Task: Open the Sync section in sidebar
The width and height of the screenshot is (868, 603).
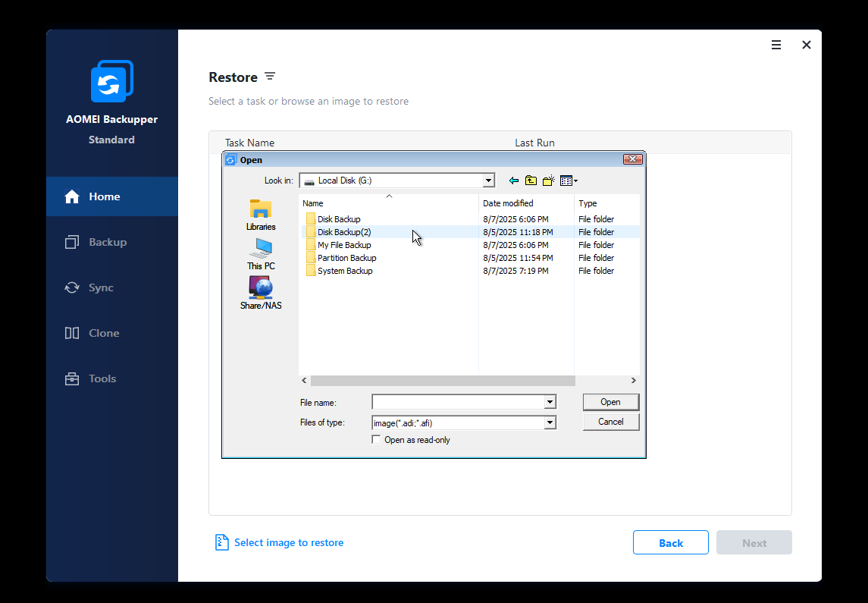Action: 112,287
